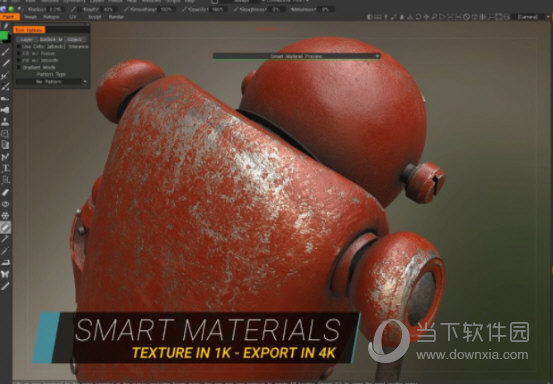This screenshot has width=553, height=384.
Task: Click the green foreground color swatch
Action: [4, 36]
